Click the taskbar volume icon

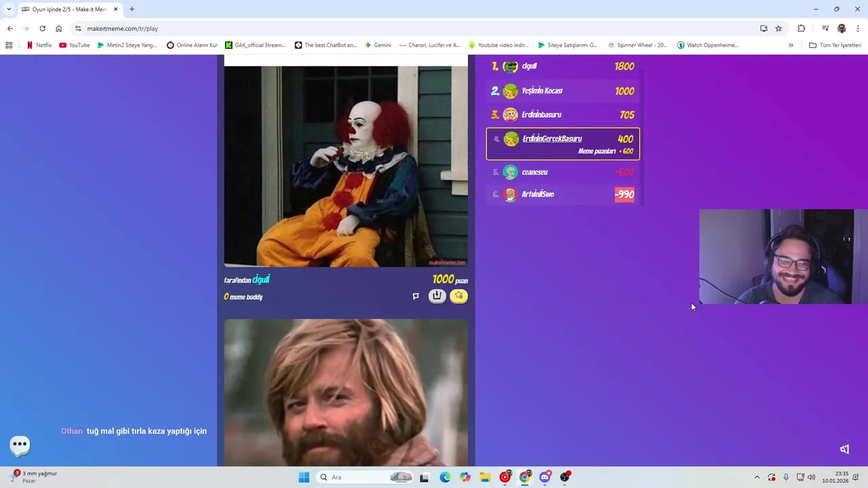[812, 477]
